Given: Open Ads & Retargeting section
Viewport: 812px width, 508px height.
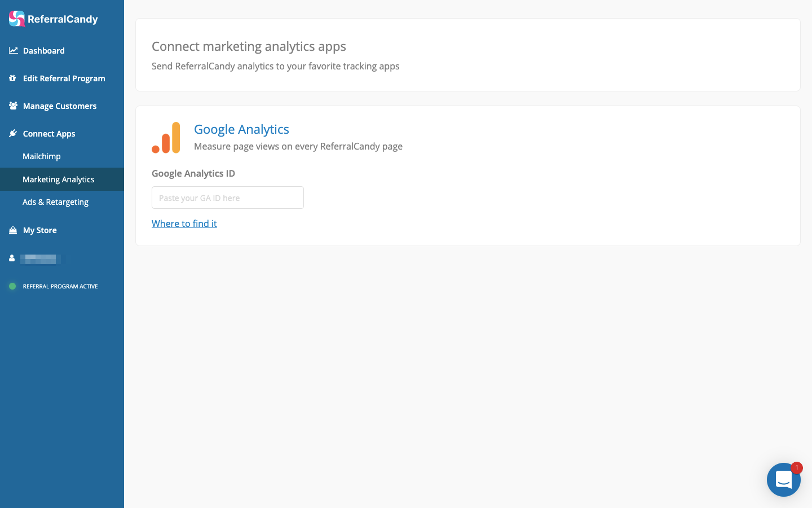Looking at the screenshot, I should click(x=55, y=202).
